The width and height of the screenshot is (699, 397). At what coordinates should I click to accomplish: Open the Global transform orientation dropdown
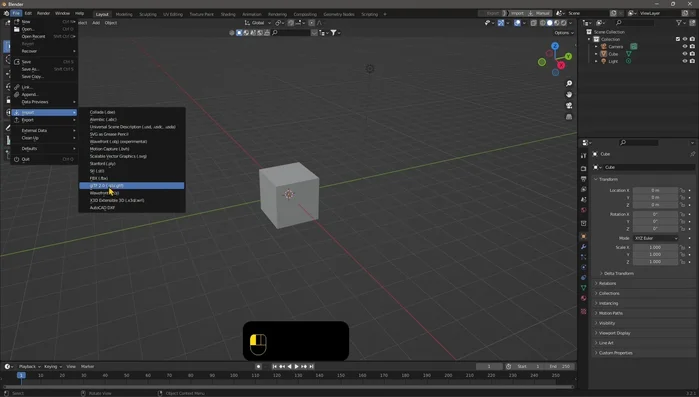tap(258, 23)
